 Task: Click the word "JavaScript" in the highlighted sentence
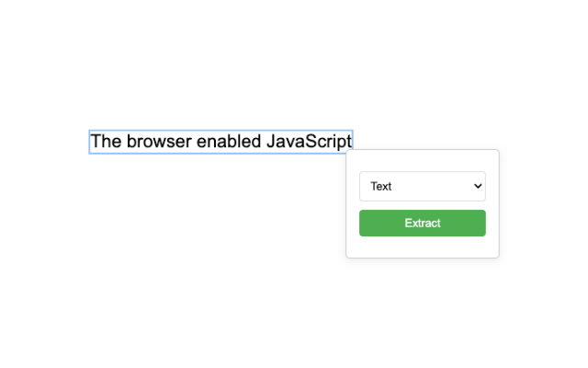coord(309,142)
